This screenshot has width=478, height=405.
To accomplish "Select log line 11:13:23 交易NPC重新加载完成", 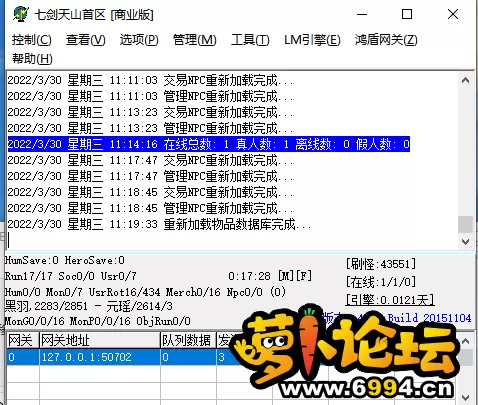I will [150, 112].
